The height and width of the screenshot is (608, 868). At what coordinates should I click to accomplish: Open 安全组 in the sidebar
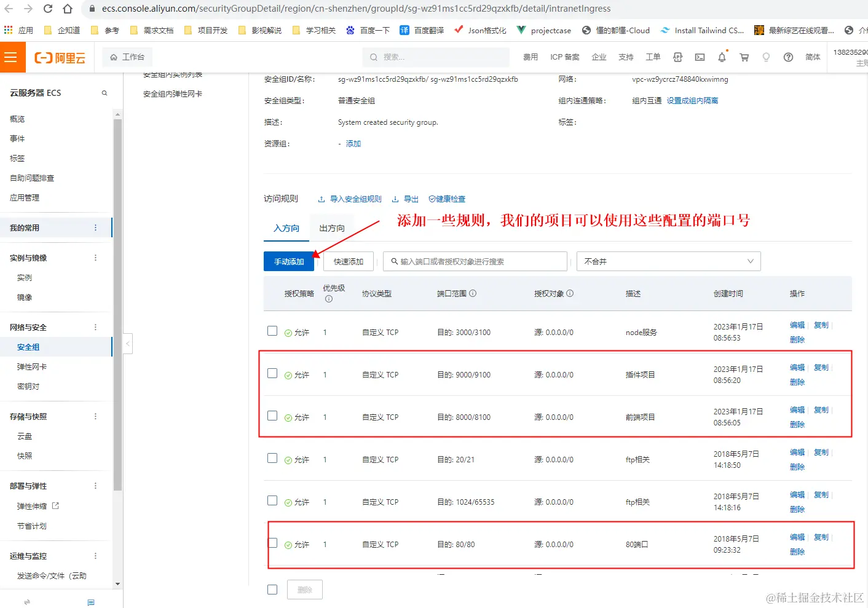28,347
